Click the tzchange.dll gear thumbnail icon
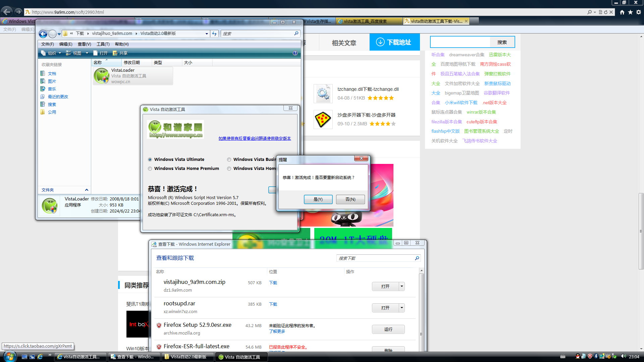The width and height of the screenshot is (644, 362). coord(323,94)
